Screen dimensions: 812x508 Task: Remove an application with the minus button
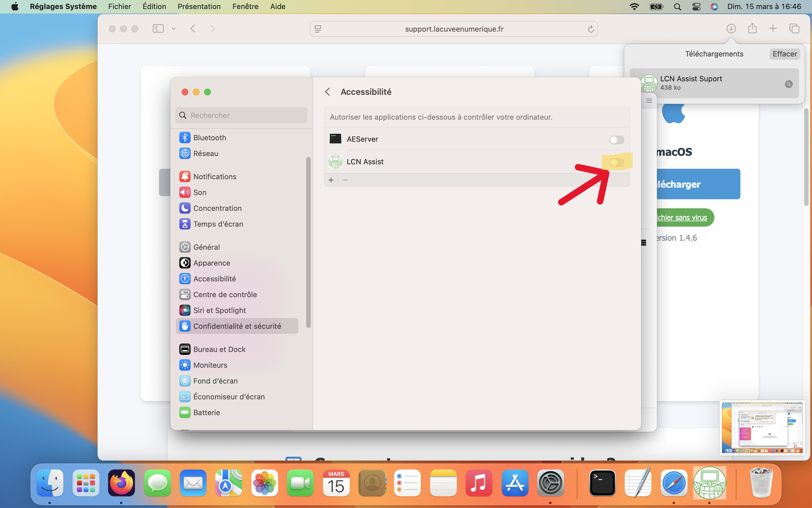[x=345, y=180]
